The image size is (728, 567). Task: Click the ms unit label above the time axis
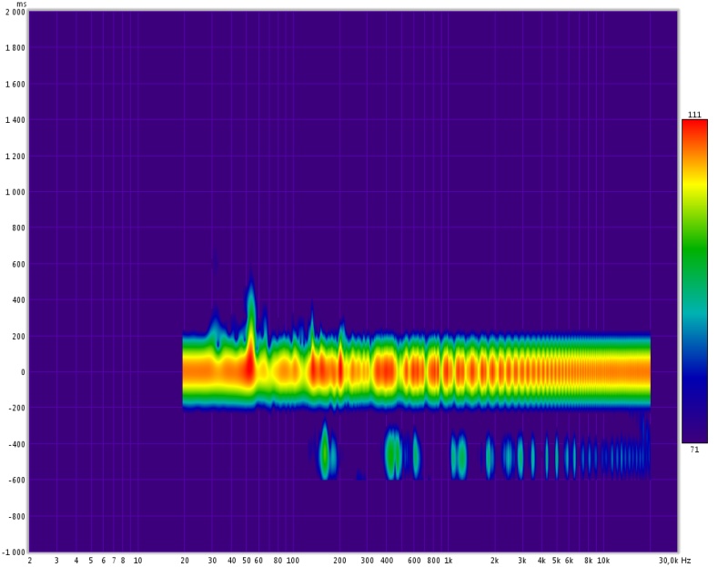pyautogui.click(x=21, y=4)
